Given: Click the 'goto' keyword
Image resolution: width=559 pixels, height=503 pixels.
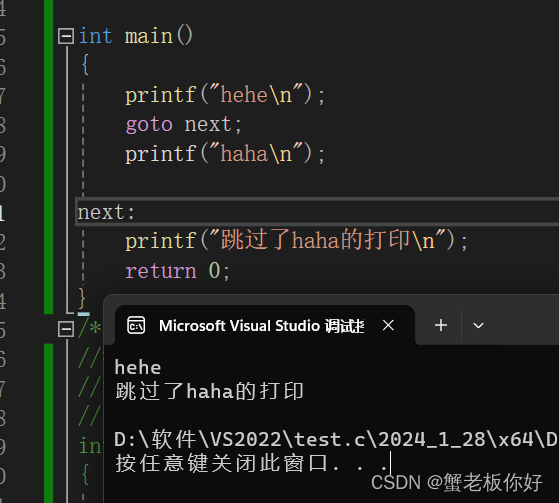Looking at the screenshot, I should tap(149, 125).
